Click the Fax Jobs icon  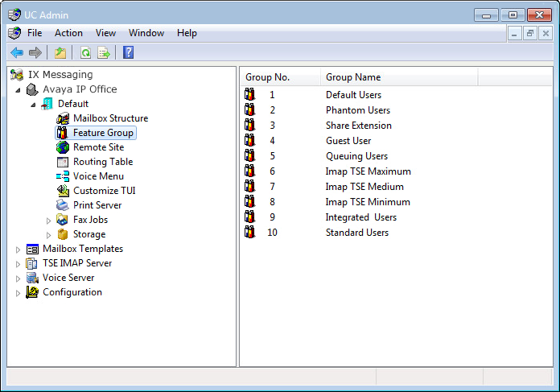pos(63,220)
